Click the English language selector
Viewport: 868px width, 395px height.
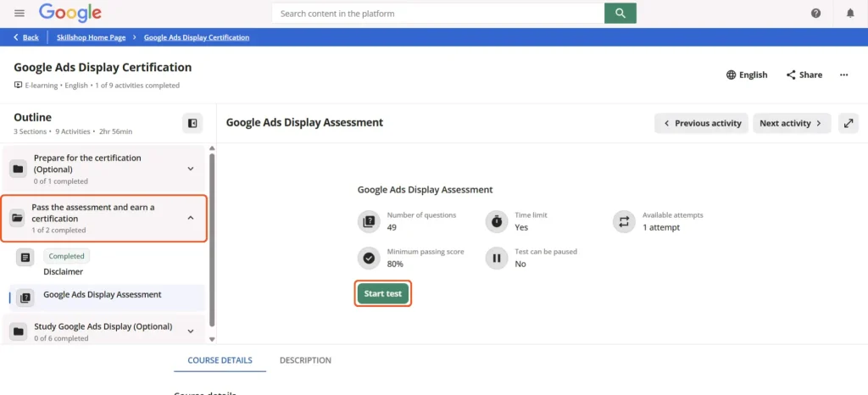[747, 75]
